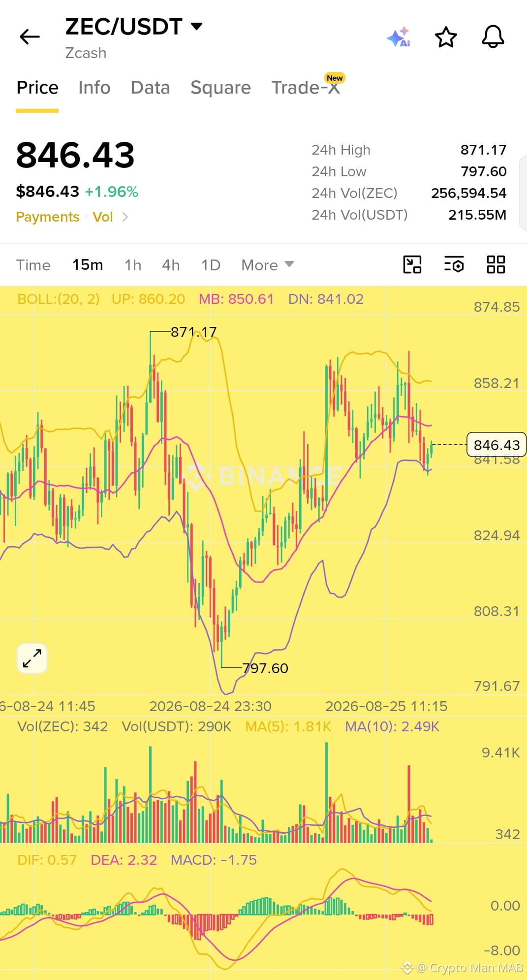Tap the Zcash coin name subtitle
This screenshot has width=527, height=980.
86,53
